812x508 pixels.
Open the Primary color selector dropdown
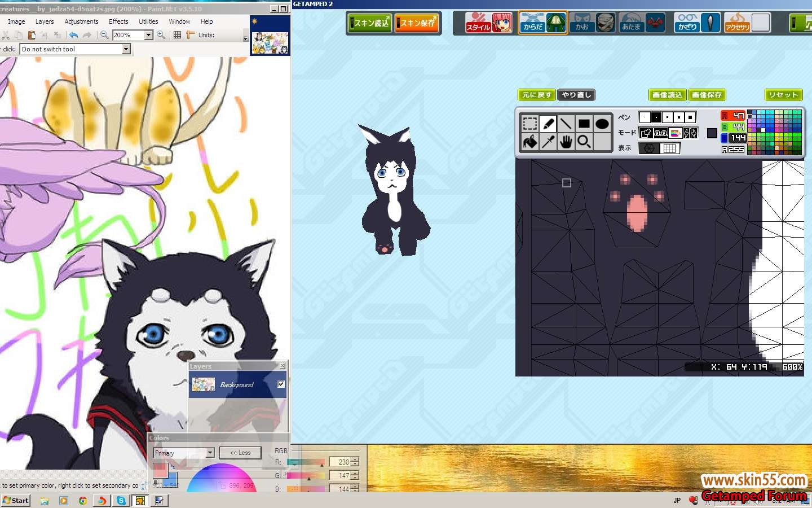(x=210, y=453)
